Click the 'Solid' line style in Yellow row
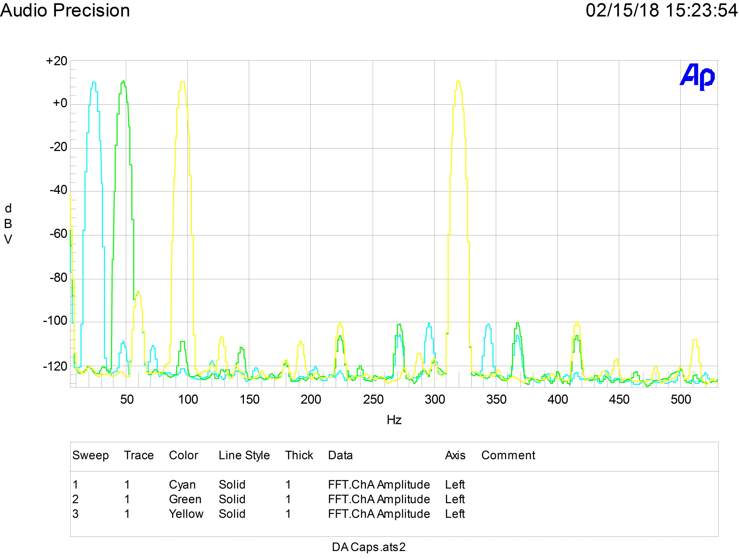This screenshot has height=560, width=739. 232,514
